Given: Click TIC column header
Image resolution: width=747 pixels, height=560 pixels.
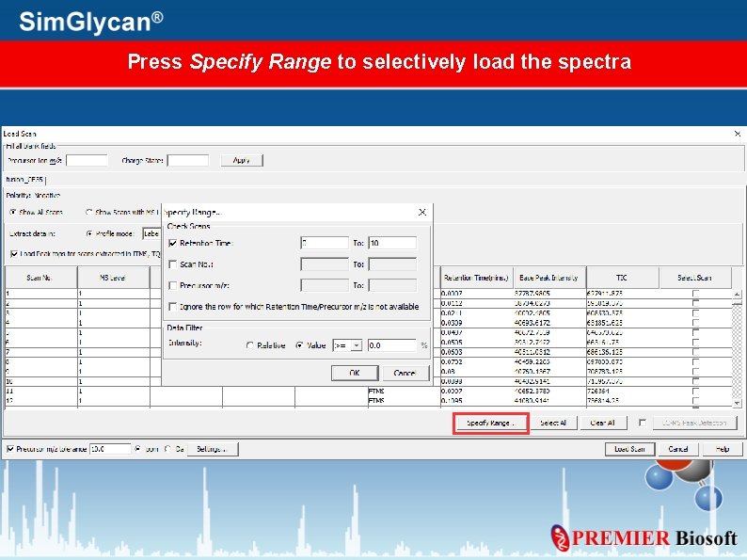Looking at the screenshot, I should (x=622, y=278).
